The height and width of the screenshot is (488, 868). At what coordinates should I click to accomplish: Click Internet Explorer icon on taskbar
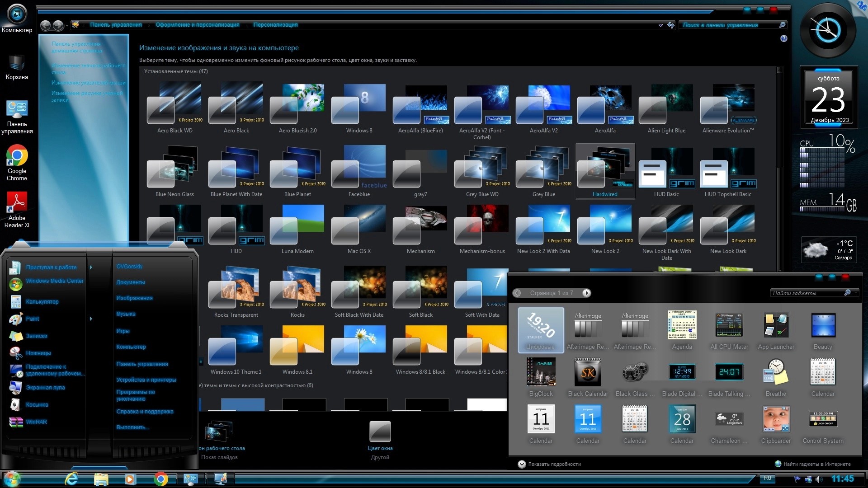click(x=71, y=479)
